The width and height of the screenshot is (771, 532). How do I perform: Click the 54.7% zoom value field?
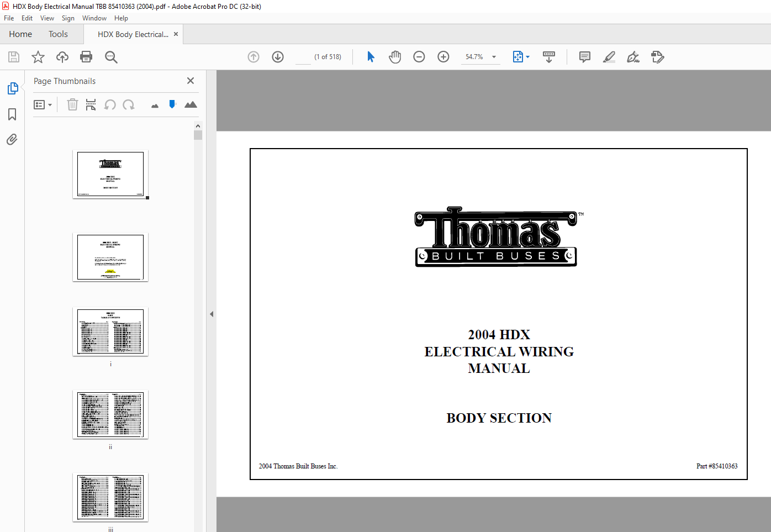[474, 57]
